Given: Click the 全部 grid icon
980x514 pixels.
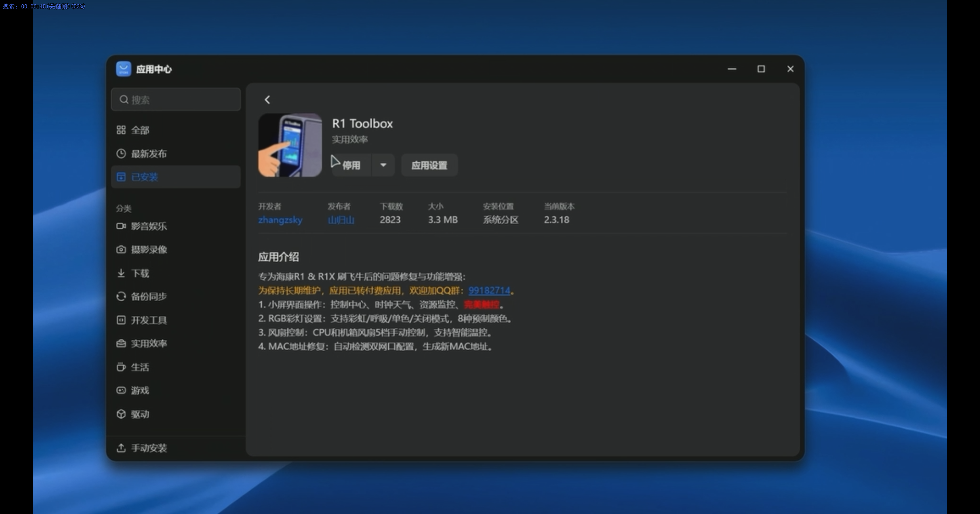Looking at the screenshot, I should coord(121,130).
